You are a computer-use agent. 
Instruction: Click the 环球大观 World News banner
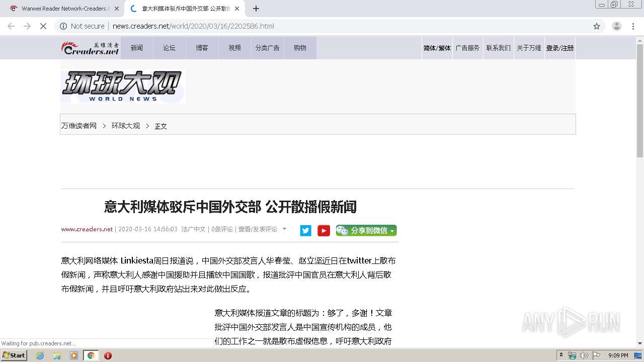123,86
